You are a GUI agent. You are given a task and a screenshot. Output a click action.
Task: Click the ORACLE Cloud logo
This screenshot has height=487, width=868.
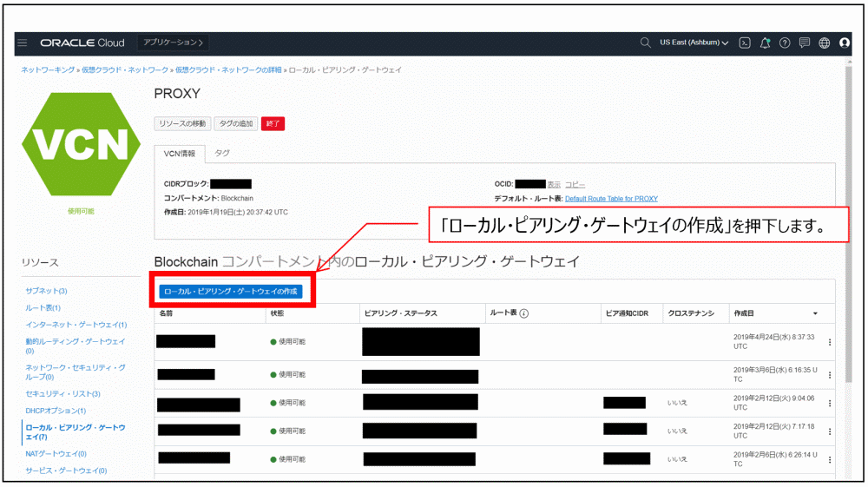[82, 43]
